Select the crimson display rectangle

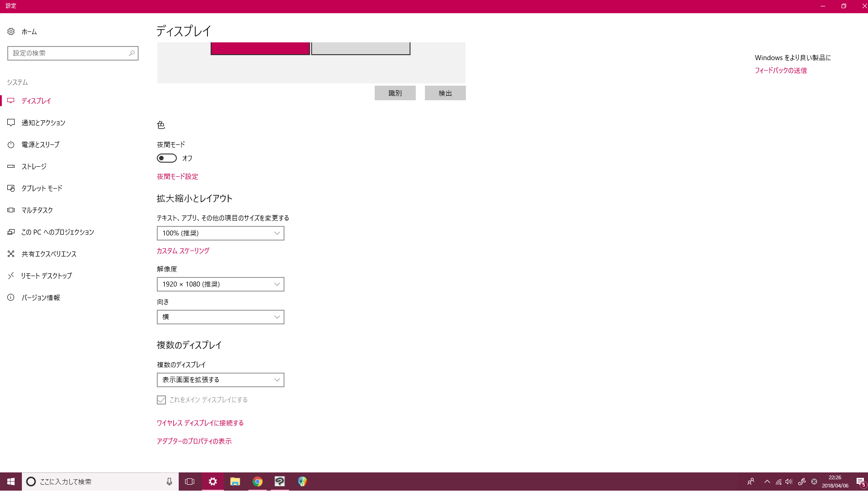click(x=260, y=48)
